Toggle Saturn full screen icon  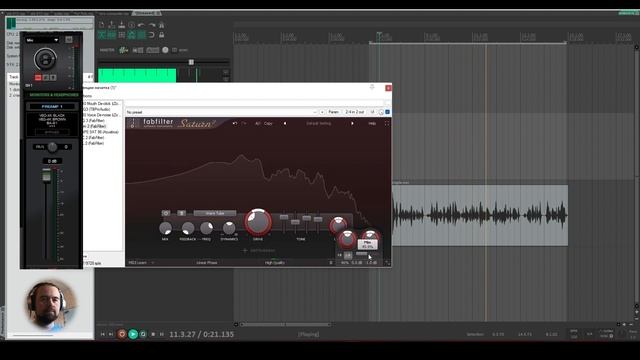387,123
